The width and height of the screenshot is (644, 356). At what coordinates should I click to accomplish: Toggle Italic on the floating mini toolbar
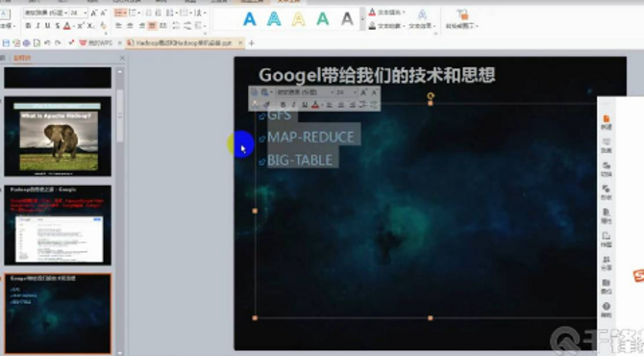point(294,105)
